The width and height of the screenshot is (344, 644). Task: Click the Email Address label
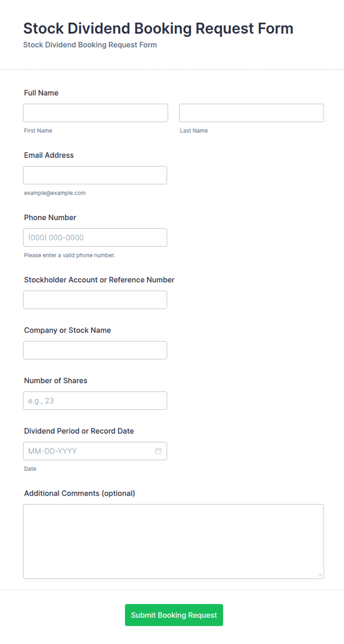tap(49, 155)
